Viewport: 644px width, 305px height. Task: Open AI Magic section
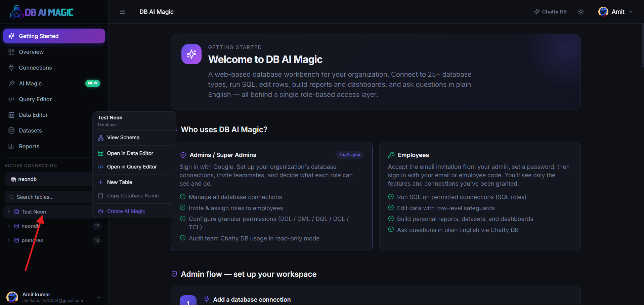pyautogui.click(x=54, y=83)
